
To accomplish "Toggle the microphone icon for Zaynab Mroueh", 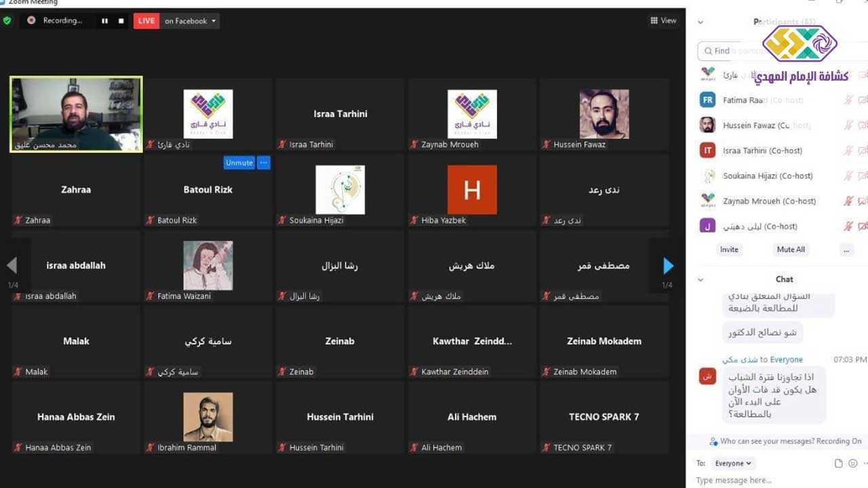I will click(x=848, y=201).
